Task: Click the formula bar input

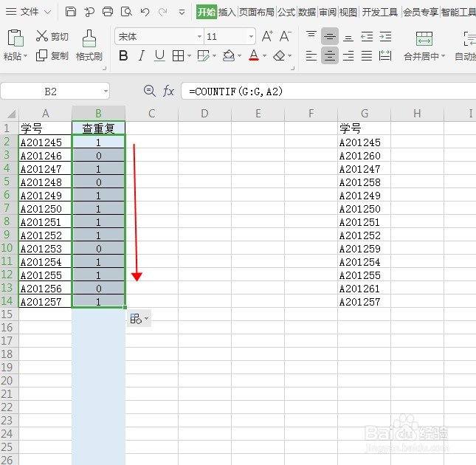Action: 328,91
